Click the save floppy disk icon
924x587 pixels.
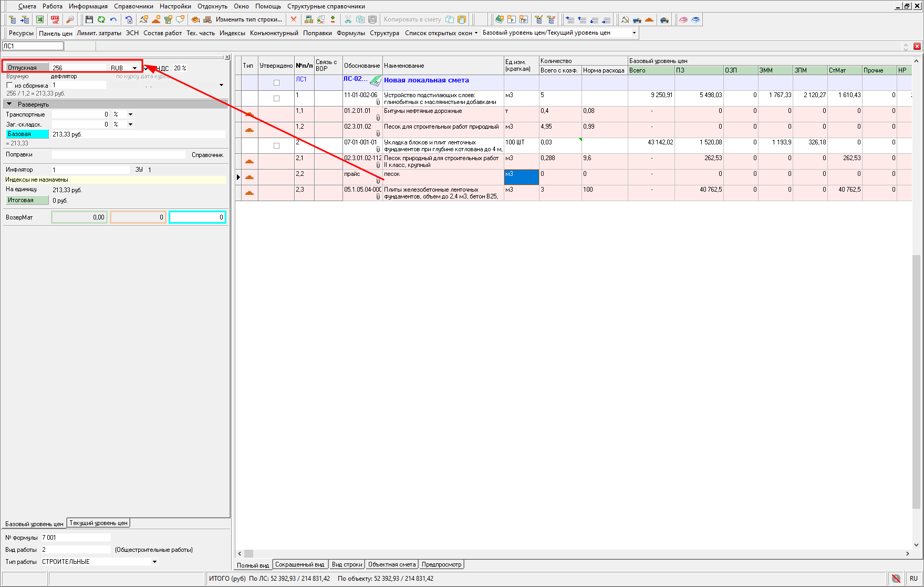point(89,19)
